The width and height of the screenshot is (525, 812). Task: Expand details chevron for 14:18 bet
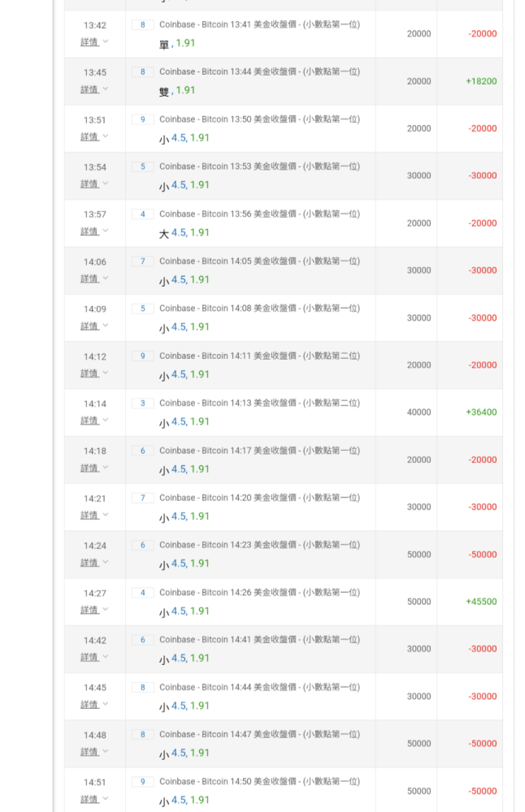point(106,468)
